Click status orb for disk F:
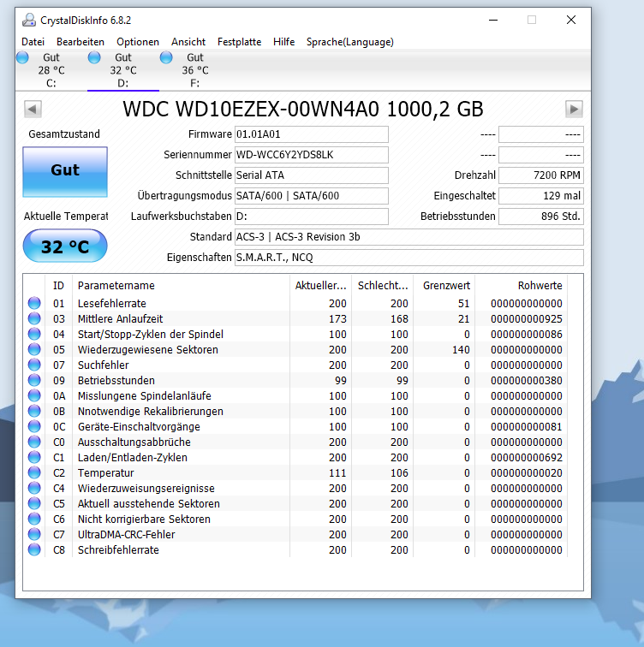644x647 pixels. (166, 57)
